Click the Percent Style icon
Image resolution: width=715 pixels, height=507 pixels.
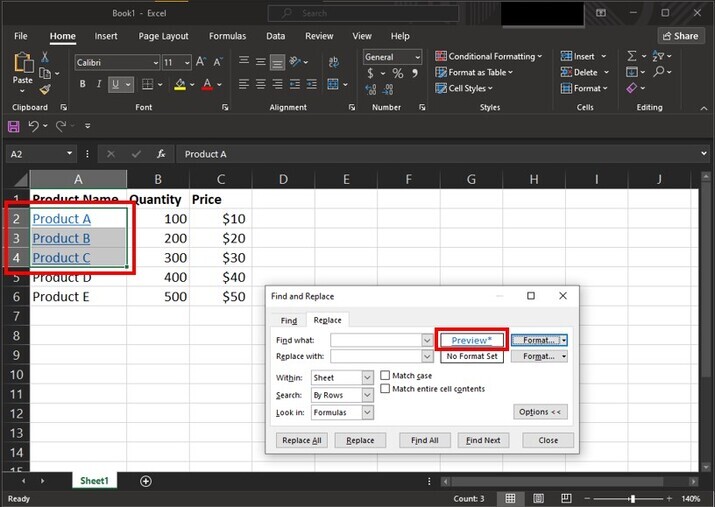coord(398,74)
